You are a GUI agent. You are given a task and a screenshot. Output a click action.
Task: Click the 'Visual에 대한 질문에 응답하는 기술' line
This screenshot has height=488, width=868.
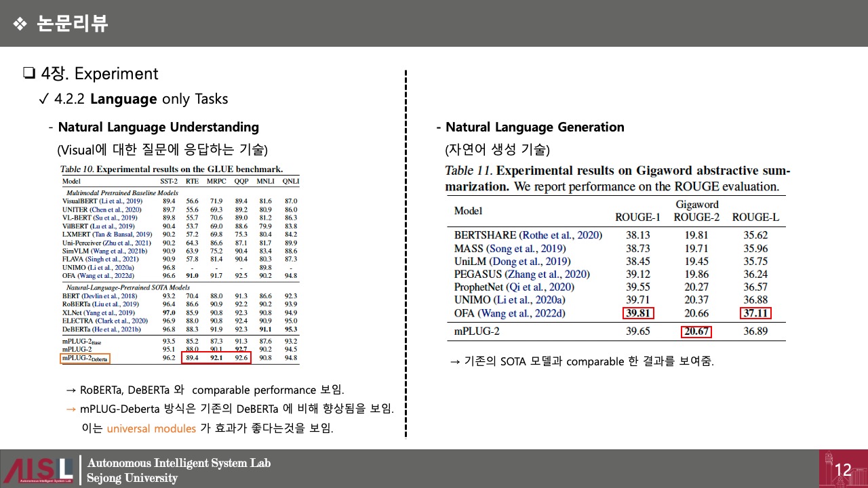pos(163,149)
